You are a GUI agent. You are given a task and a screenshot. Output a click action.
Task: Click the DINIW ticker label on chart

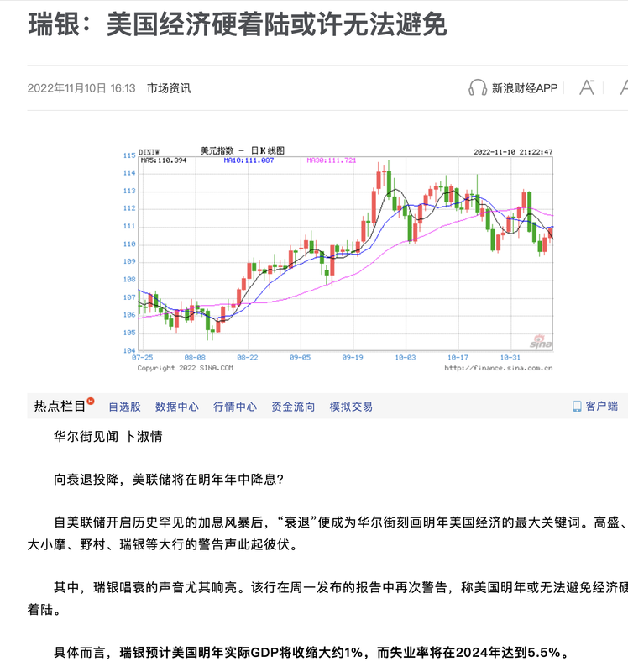(x=149, y=152)
